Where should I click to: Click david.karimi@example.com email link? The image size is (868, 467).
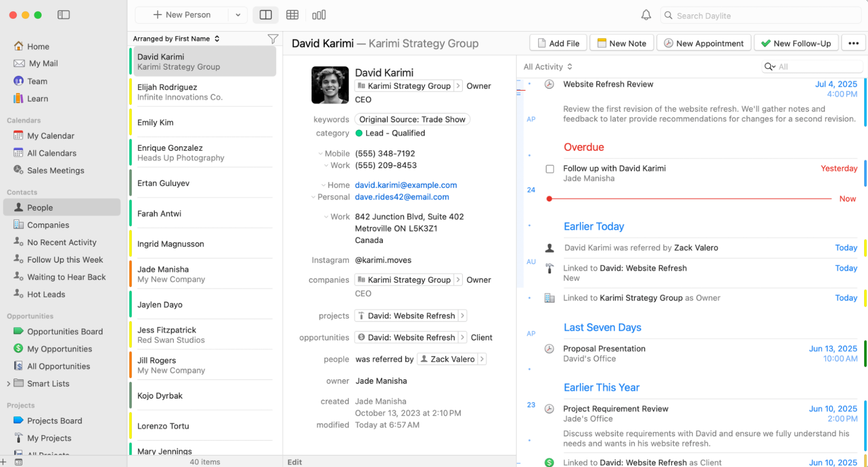click(406, 185)
